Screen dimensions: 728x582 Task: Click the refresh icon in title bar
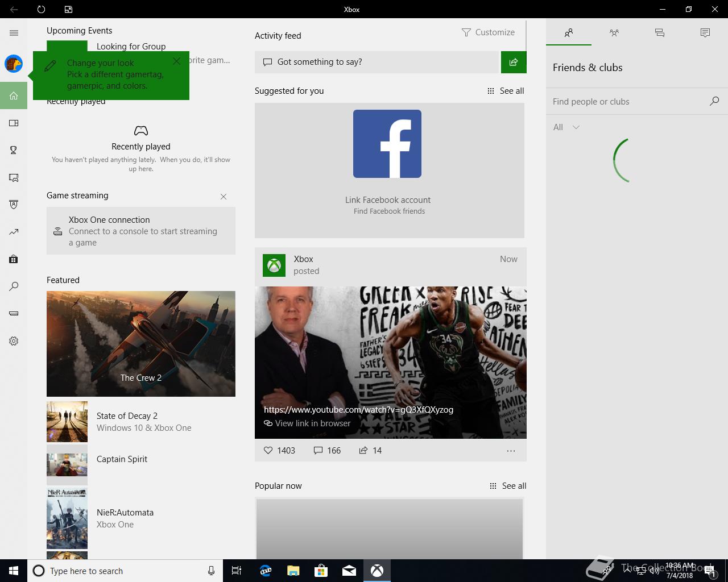41,9
